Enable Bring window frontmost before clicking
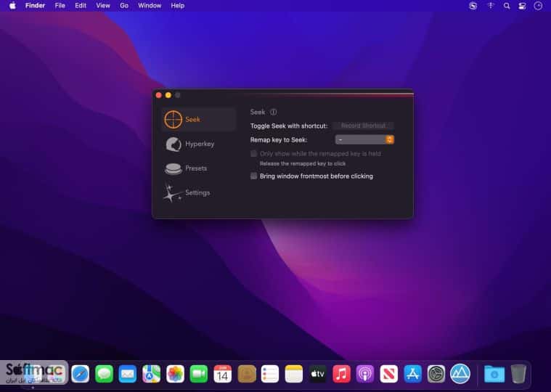Viewport: 551px width, 392px height. click(x=253, y=176)
